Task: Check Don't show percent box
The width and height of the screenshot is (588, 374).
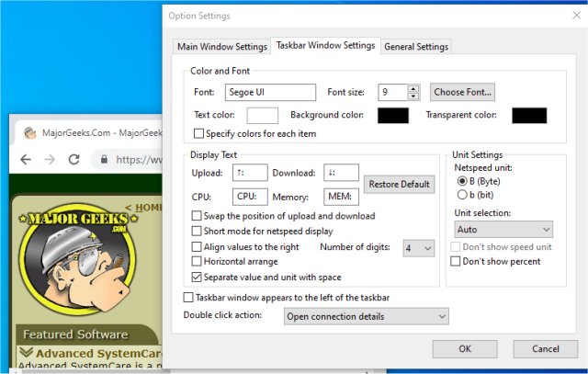Action: point(456,261)
